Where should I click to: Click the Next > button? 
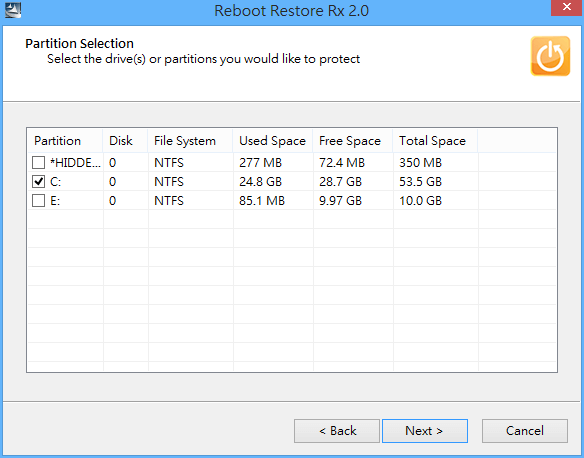[x=425, y=431]
